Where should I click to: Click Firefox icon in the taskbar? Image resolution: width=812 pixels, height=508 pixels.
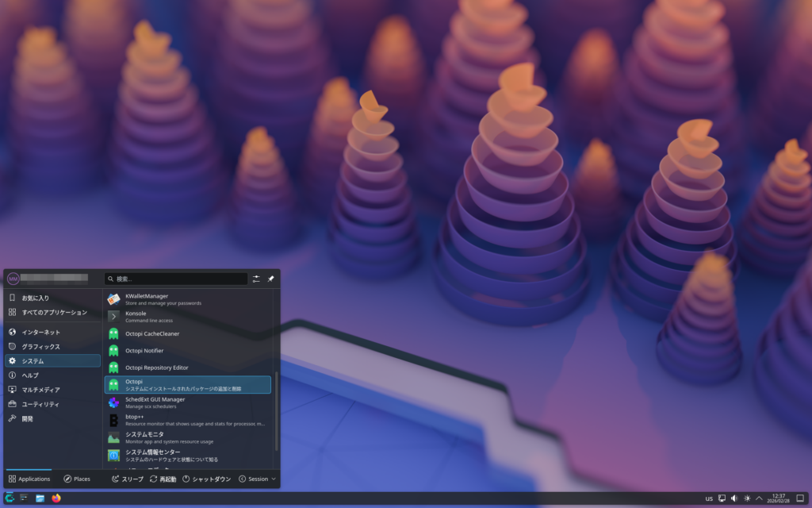[56, 498]
